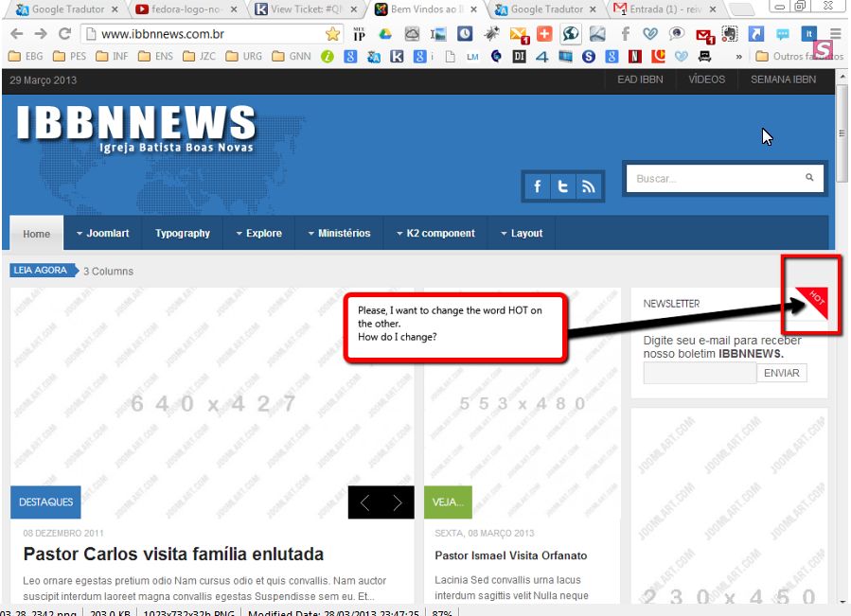Open the Google Drive extension icon
This screenshot has height=616, width=851.
pos(385,34)
